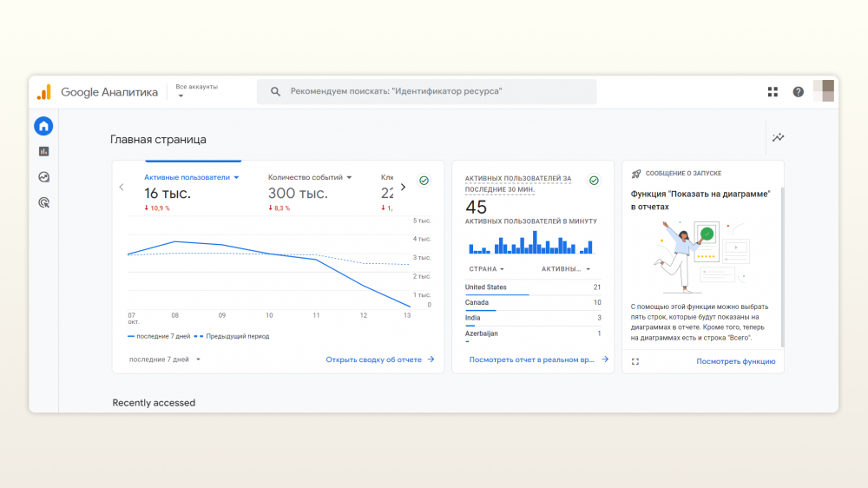
Task: Click the announcement card scrollbar
Action: tap(782, 267)
